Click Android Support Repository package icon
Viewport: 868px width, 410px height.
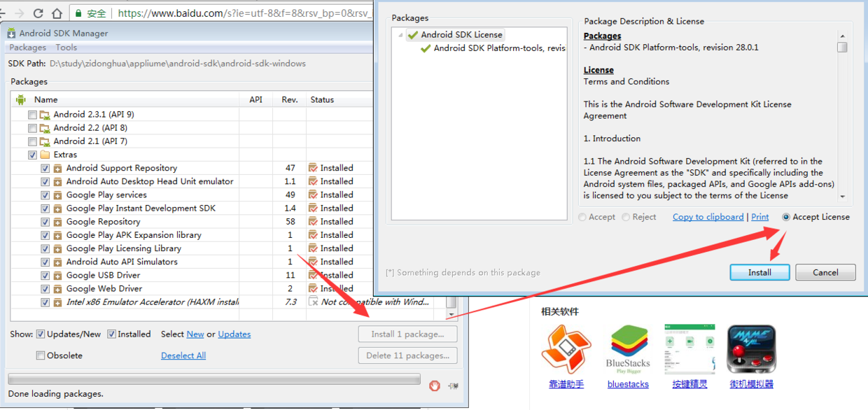(x=58, y=168)
